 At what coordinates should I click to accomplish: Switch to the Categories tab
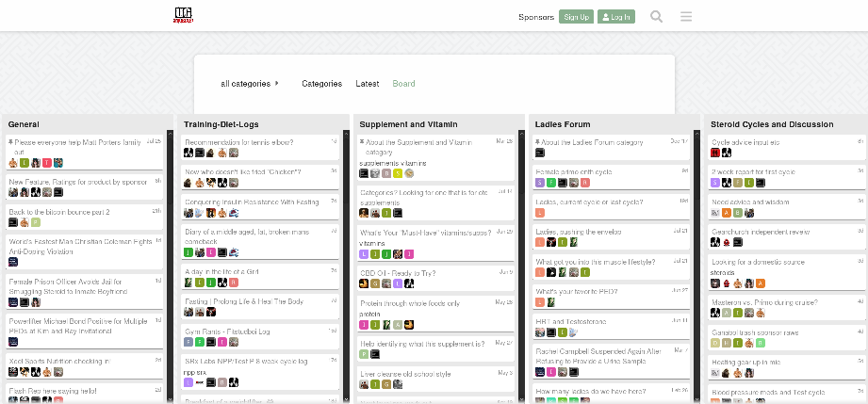pos(321,84)
